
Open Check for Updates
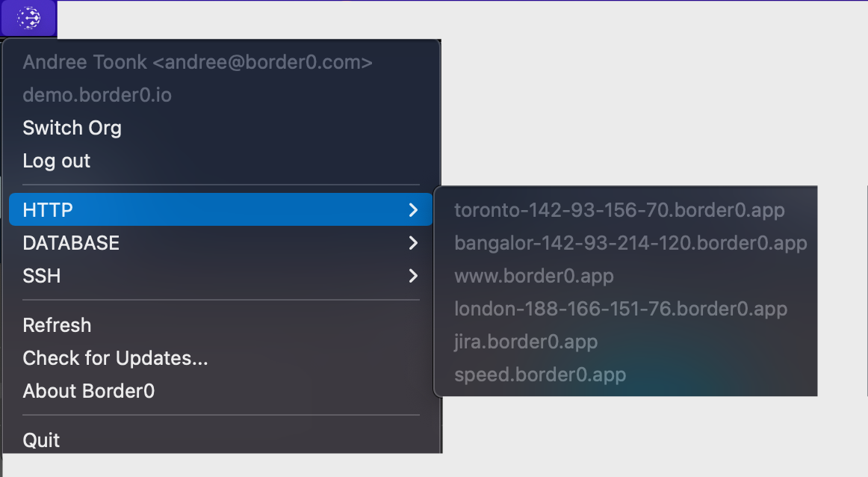(116, 358)
